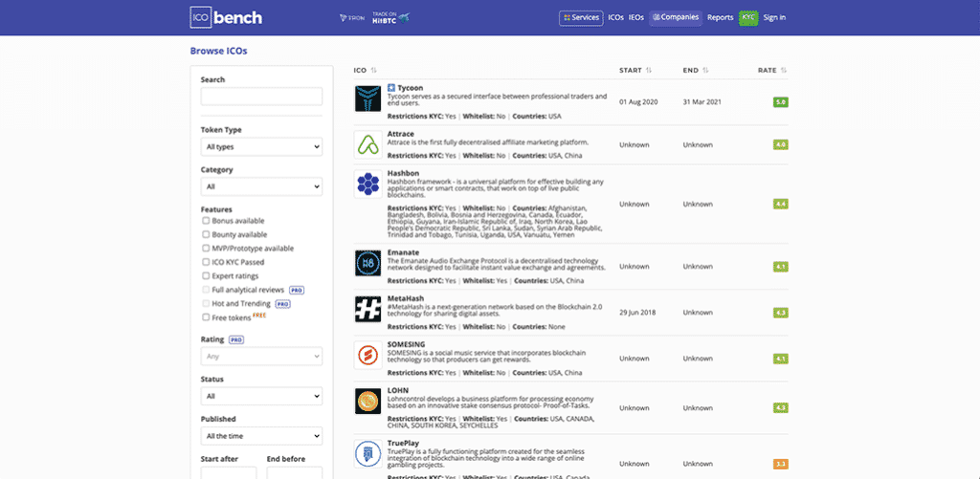Enable the Bonus available filter
This screenshot has width=980, height=479.
[206, 221]
